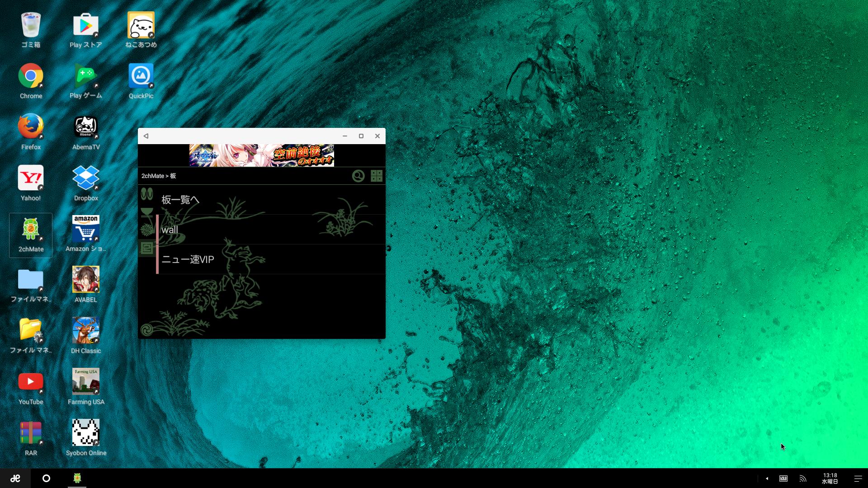
Task: Expand the hidden system tray arrow
Action: tap(767, 479)
